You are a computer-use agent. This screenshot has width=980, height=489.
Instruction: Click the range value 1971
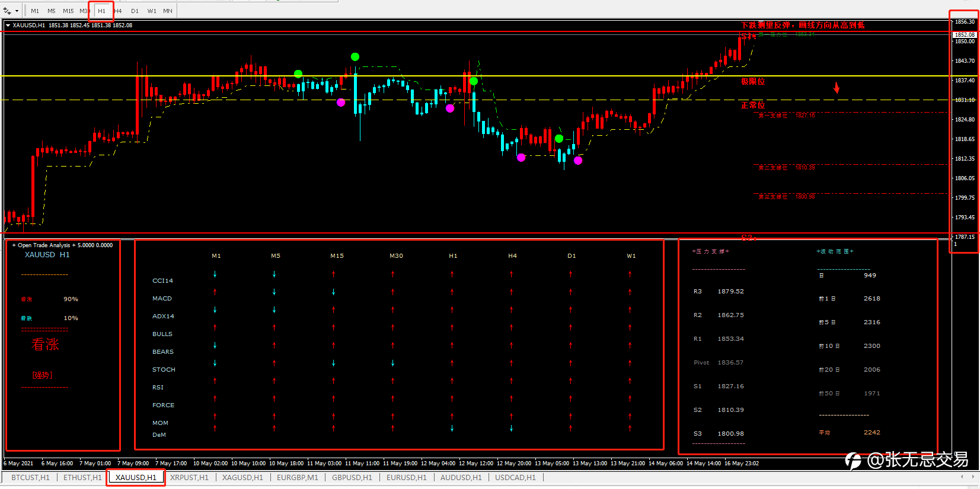(x=872, y=394)
